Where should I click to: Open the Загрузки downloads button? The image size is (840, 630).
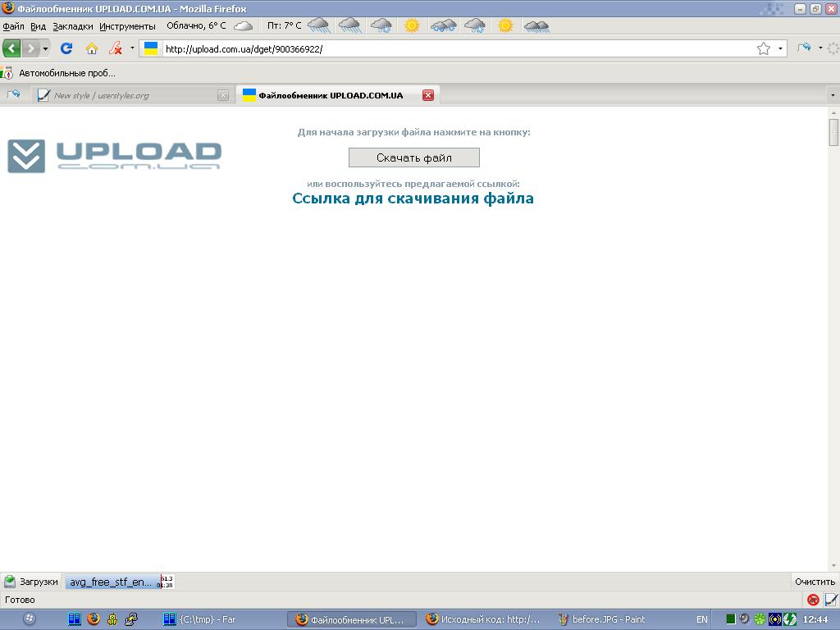(31, 582)
